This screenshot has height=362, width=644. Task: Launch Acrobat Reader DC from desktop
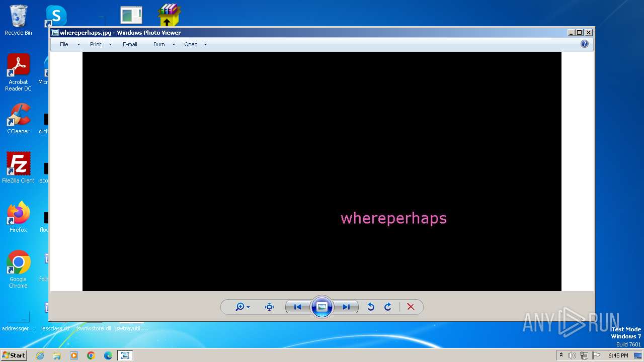pyautogui.click(x=18, y=72)
